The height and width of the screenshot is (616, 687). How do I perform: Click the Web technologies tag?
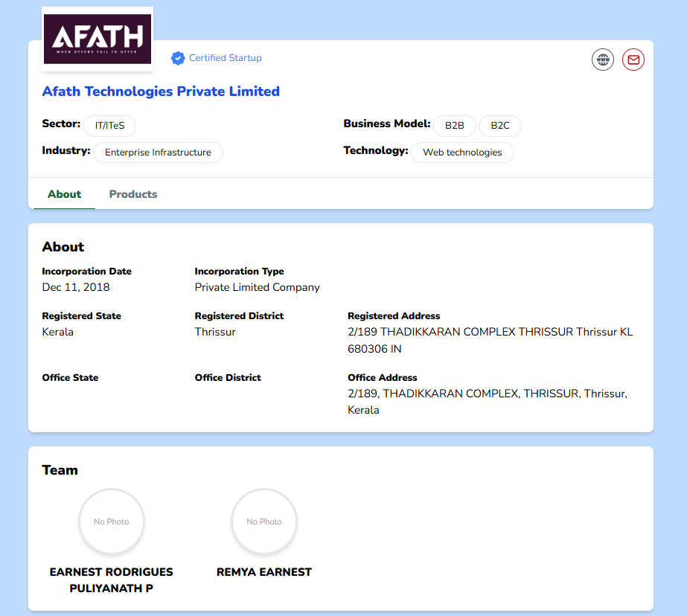tap(462, 153)
